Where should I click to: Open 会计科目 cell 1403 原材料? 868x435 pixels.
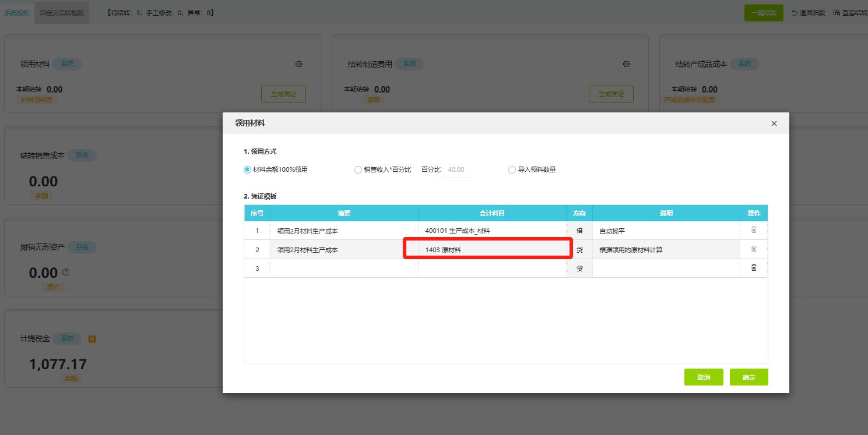pos(491,250)
